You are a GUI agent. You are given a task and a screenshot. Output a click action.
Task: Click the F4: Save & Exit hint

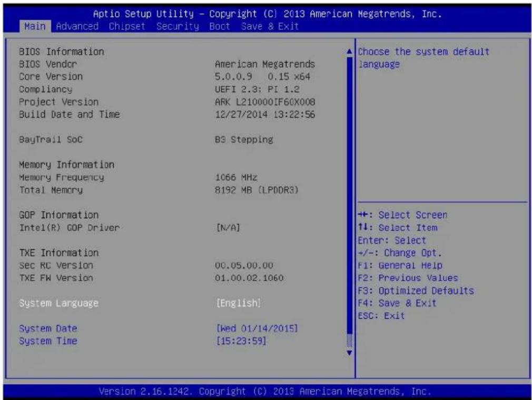[397, 303]
